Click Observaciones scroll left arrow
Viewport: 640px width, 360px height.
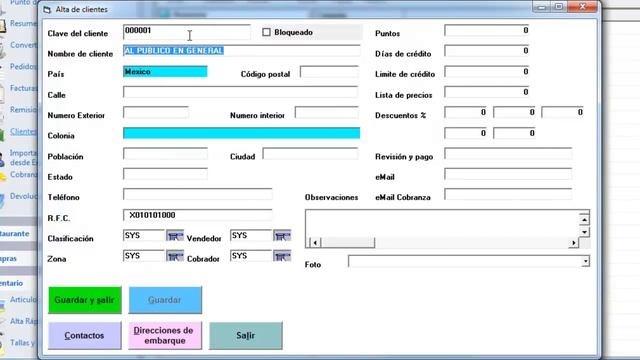pos(315,243)
